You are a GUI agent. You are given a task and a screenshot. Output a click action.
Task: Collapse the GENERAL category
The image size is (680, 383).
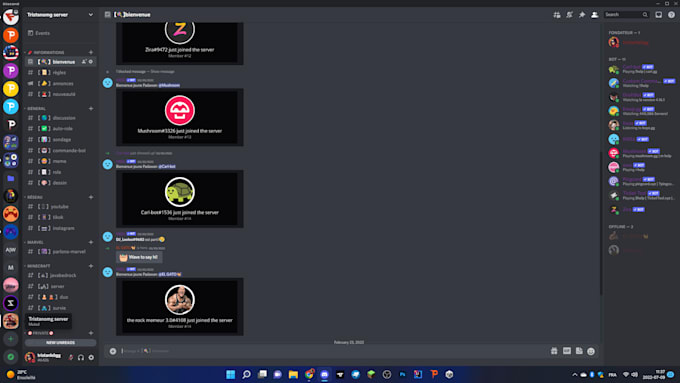36,108
